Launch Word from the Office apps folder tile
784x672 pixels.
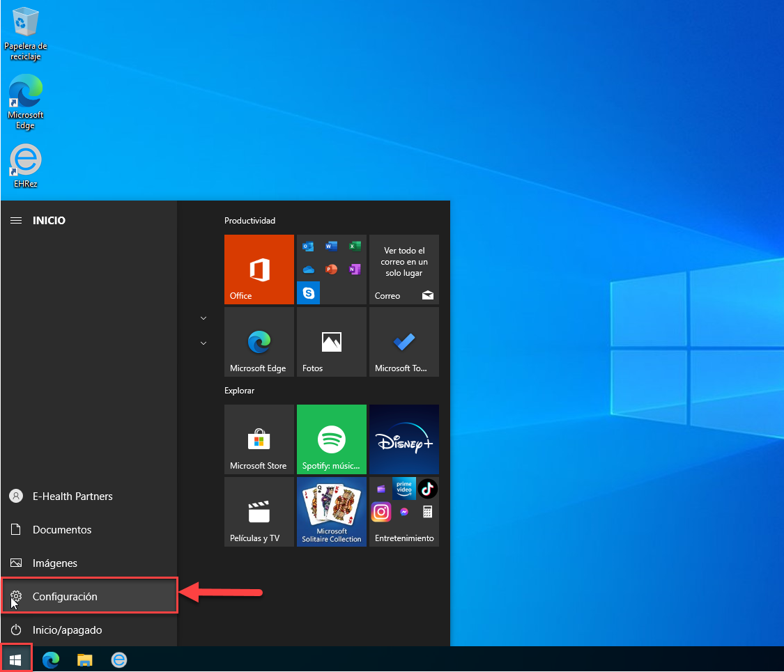click(332, 246)
